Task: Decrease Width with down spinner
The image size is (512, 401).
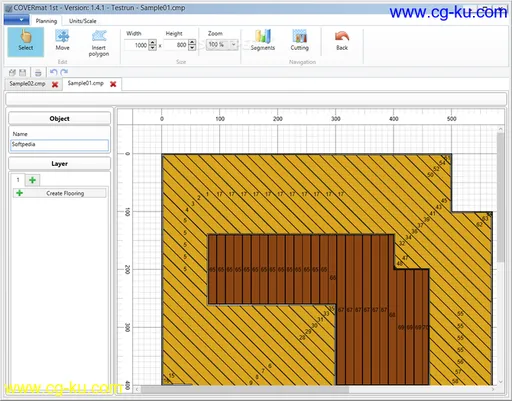Action: click(x=152, y=48)
